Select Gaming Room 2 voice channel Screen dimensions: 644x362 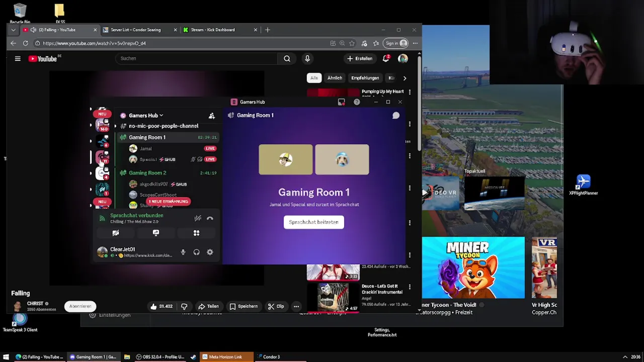click(x=168, y=173)
